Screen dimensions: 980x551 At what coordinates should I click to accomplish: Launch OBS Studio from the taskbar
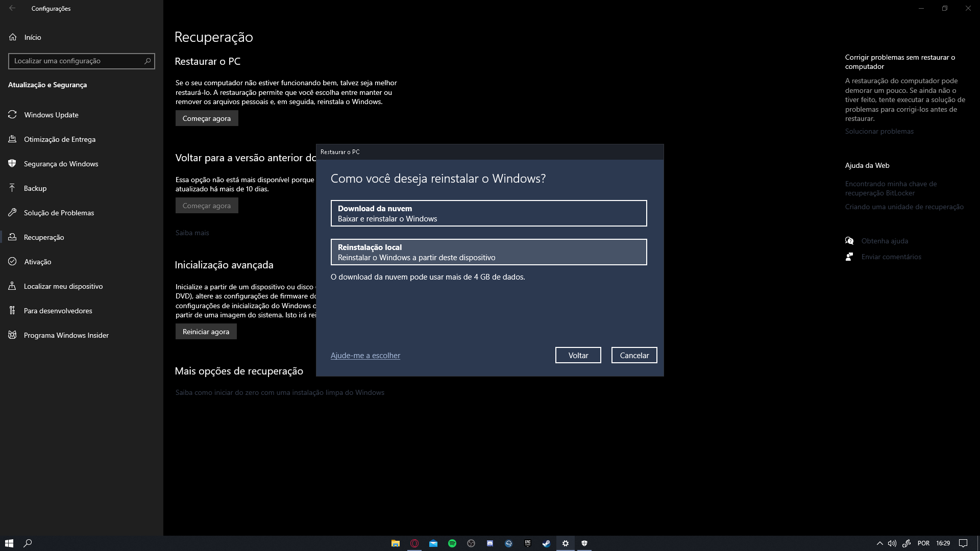click(471, 543)
